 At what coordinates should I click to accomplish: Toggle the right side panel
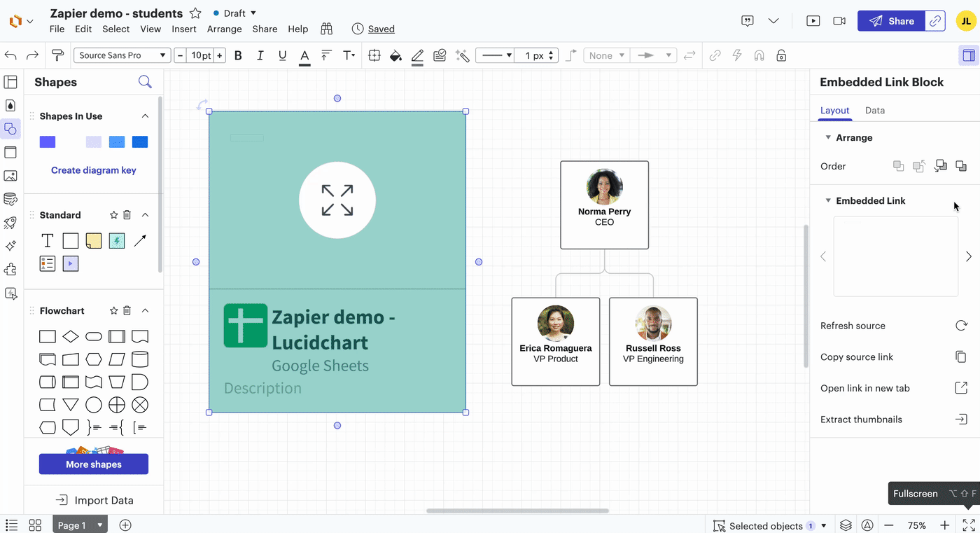point(969,55)
